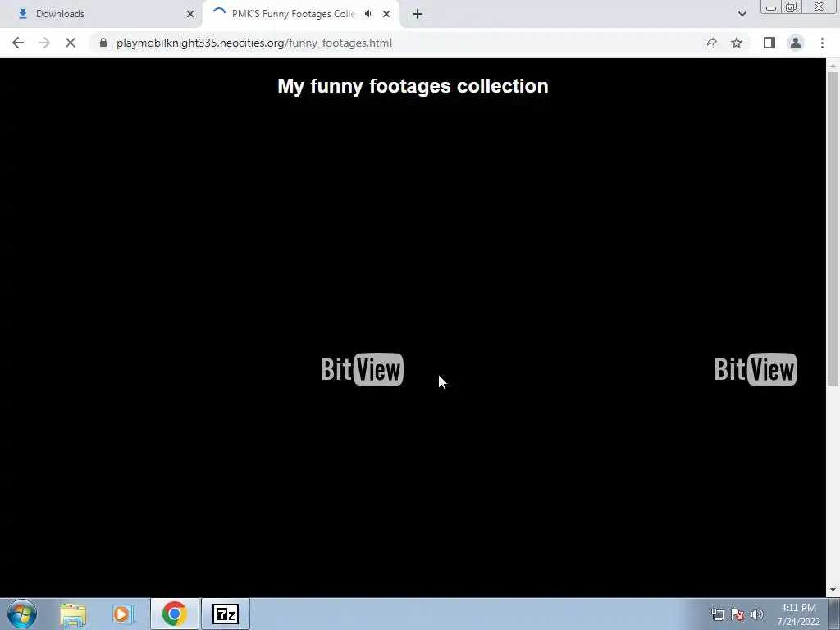The width and height of the screenshot is (840, 630).
Task: Open a new tab
Action: (x=418, y=14)
